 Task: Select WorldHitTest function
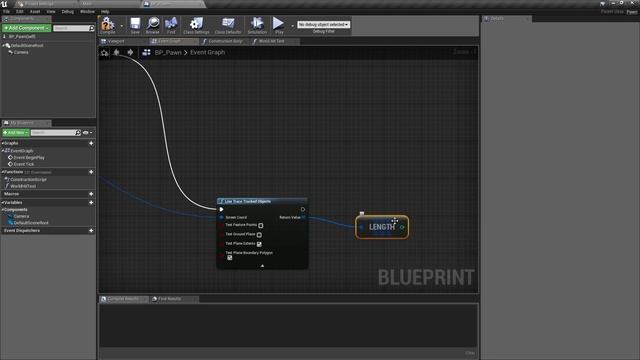pyautogui.click(x=23, y=186)
